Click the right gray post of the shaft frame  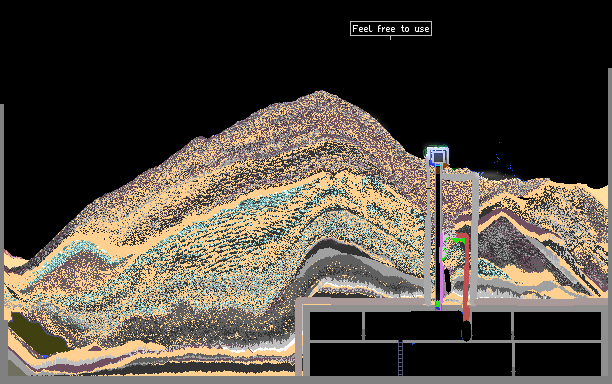click(475, 239)
